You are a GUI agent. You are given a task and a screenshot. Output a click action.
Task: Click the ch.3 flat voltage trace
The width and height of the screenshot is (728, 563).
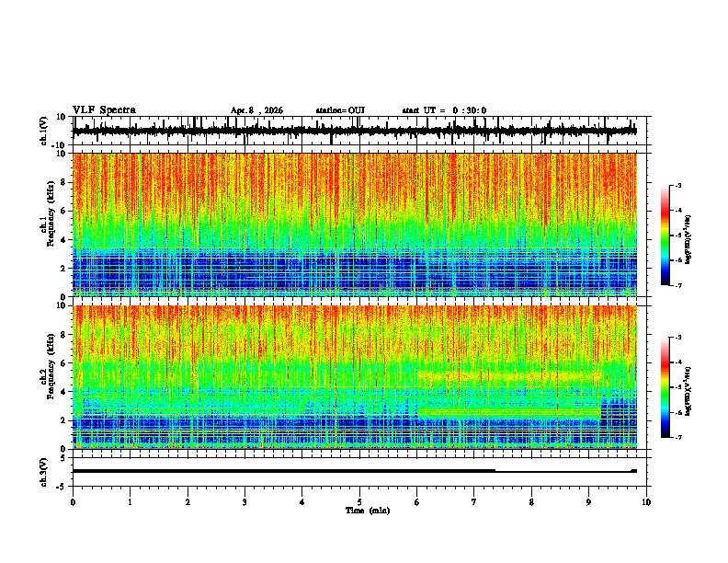point(355,471)
